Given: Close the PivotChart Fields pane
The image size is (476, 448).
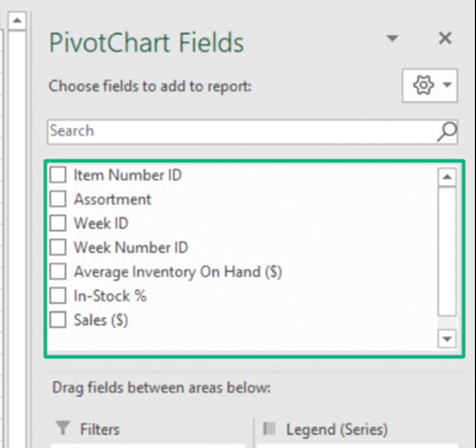Looking at the screenshot, I should tap(445, 38).
